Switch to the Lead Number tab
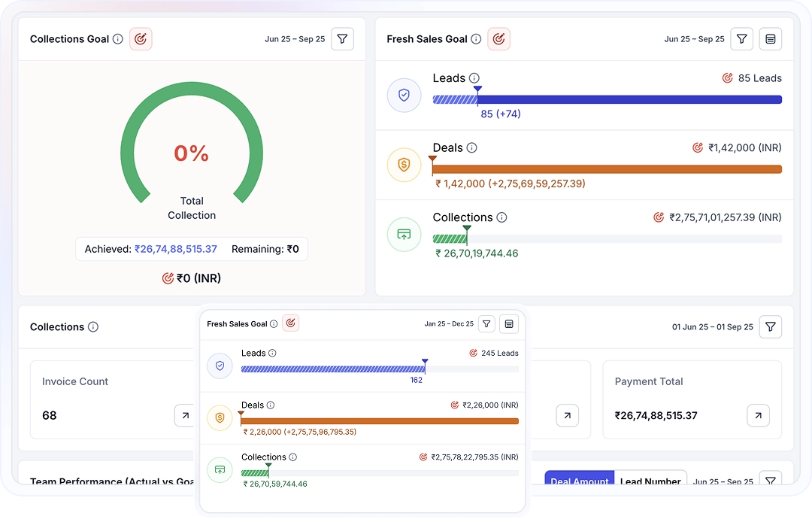This screenshot has height=519, width=812. 651,481
